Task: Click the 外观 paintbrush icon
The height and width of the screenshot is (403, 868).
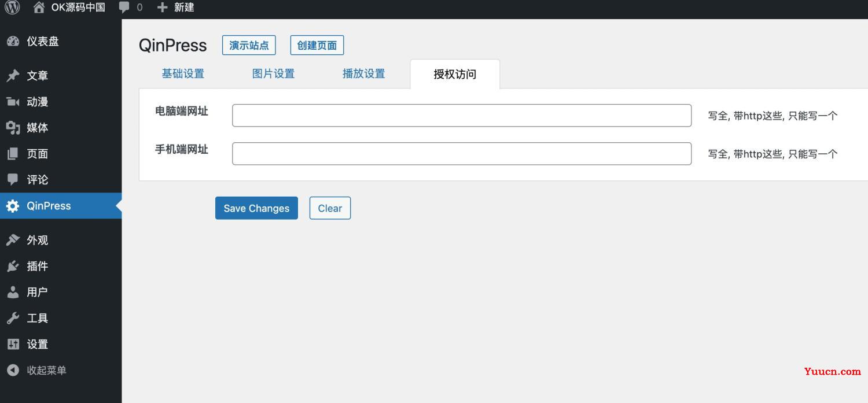Action: pos(13,240)
